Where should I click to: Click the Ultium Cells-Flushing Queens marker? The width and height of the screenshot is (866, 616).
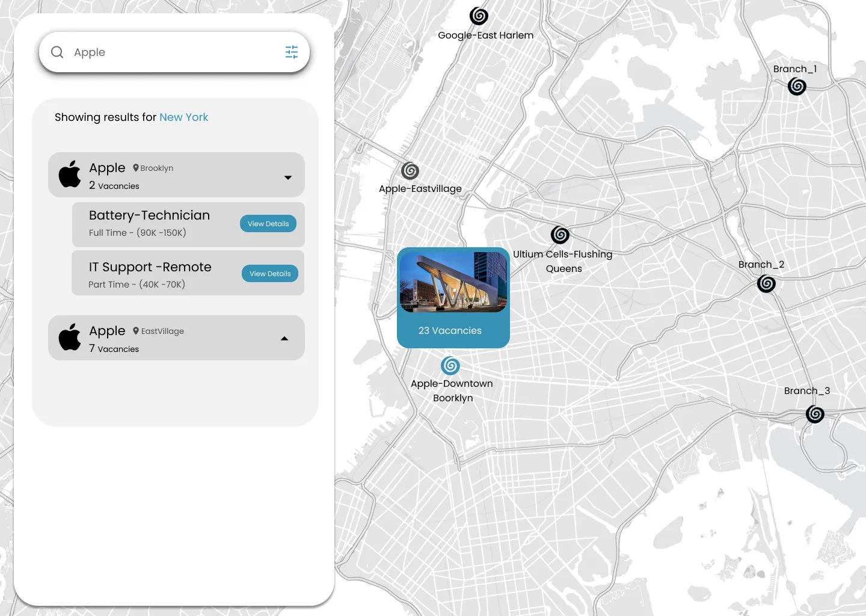click(x=560, y=235)
